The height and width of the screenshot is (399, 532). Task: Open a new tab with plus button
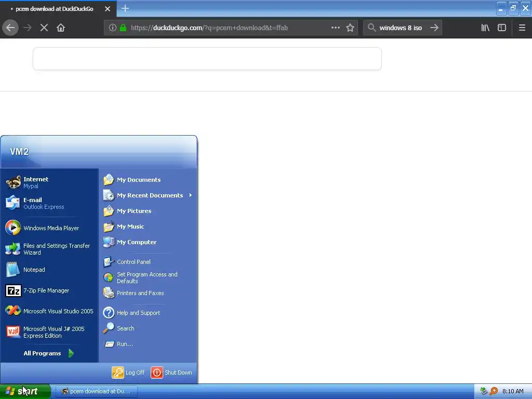tap(125, 8)
